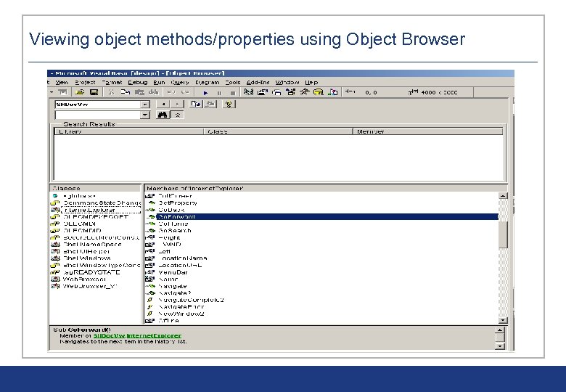Click the Save Project floppy disk icon

pyautogui.click(x=94, y=92)
